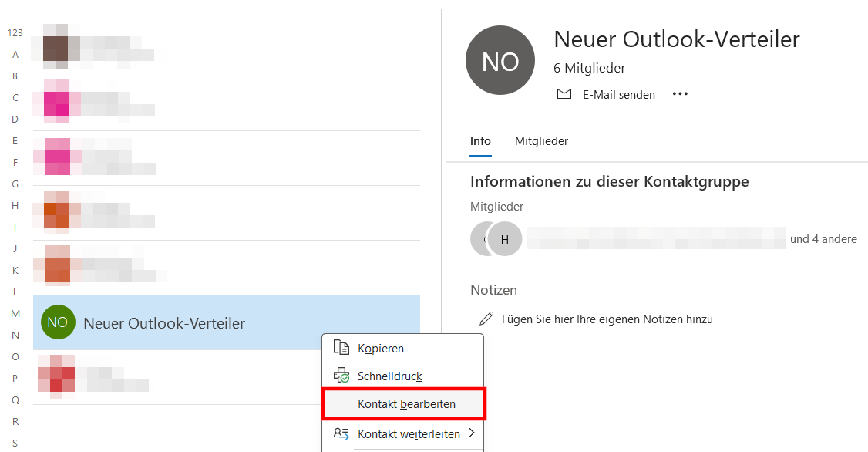Click the E-Mail senden link
The image size is (868, 452).
(619, 95)
